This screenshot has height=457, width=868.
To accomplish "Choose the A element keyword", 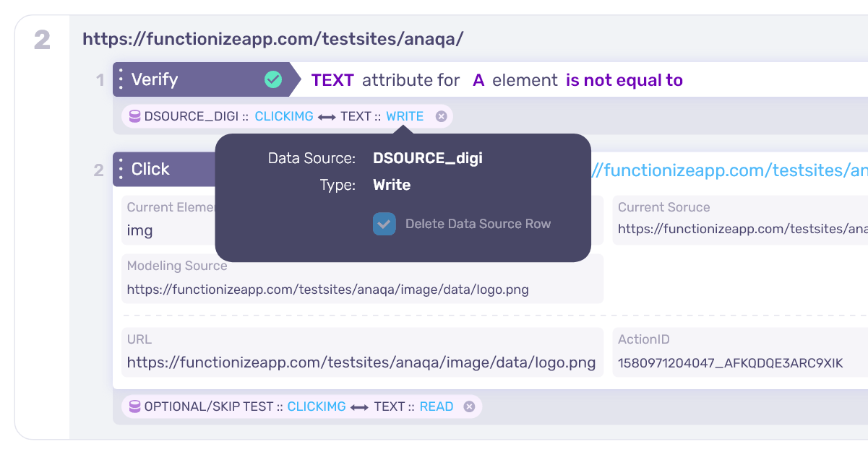I will [478, 80].
